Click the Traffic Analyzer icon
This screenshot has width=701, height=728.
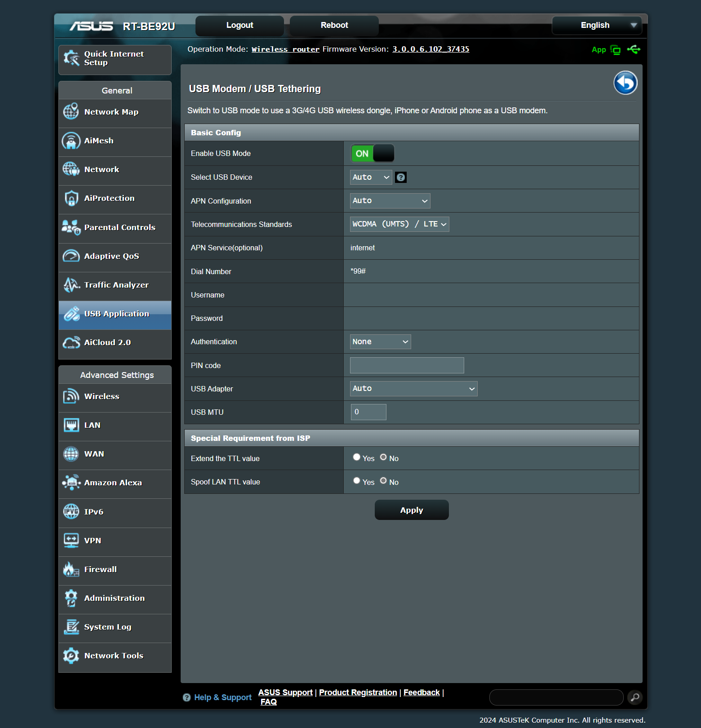click(x=71, y=285)
